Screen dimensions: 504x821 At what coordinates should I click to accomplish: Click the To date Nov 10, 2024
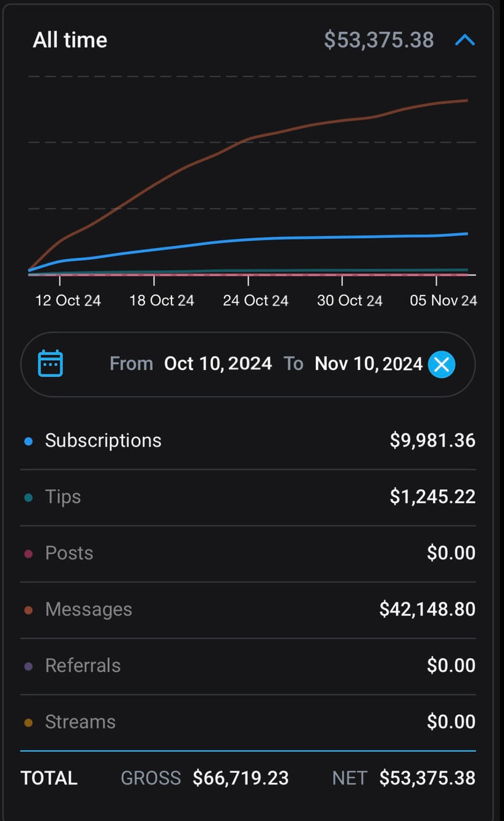click(x=368, y=364)
